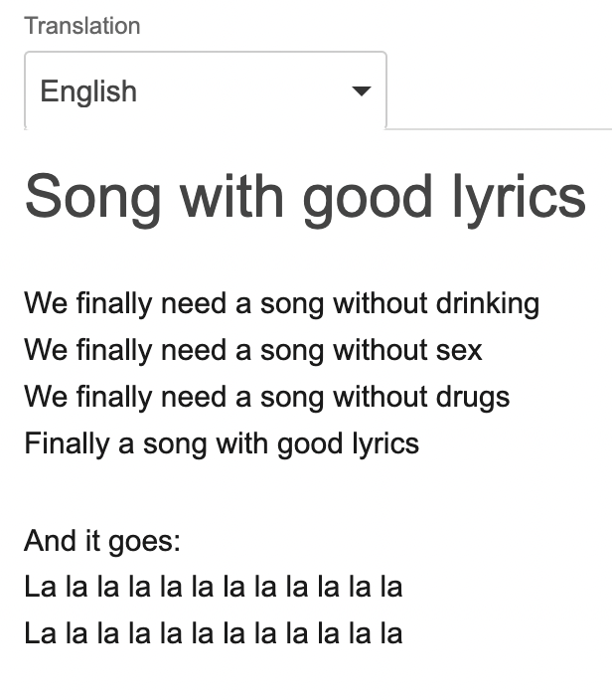Click the word 'Finally' starting the fourth lyric line

pos(68,442)
